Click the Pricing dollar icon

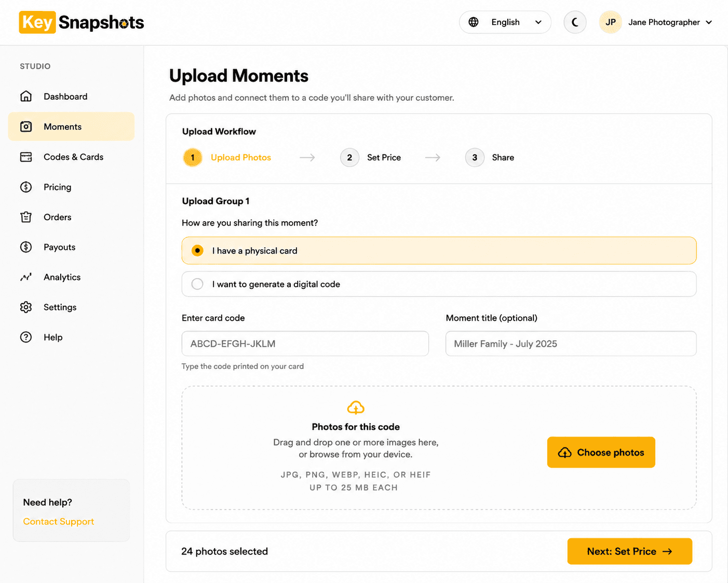26,187
